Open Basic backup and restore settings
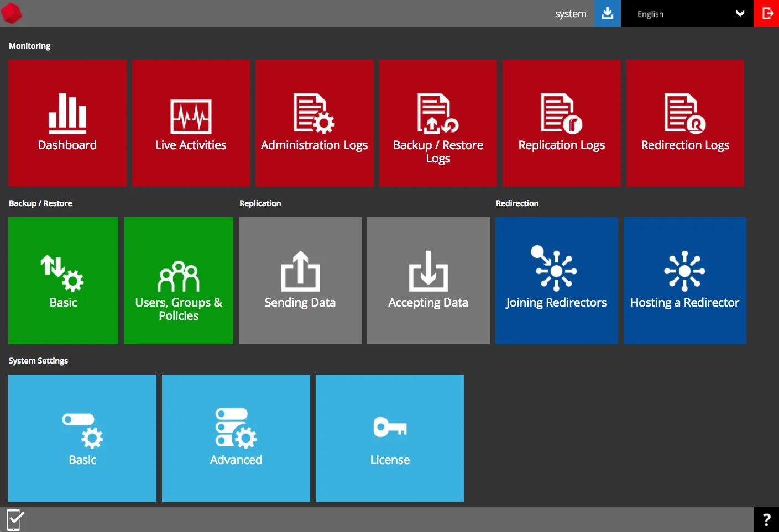 (x=62, y=280)
